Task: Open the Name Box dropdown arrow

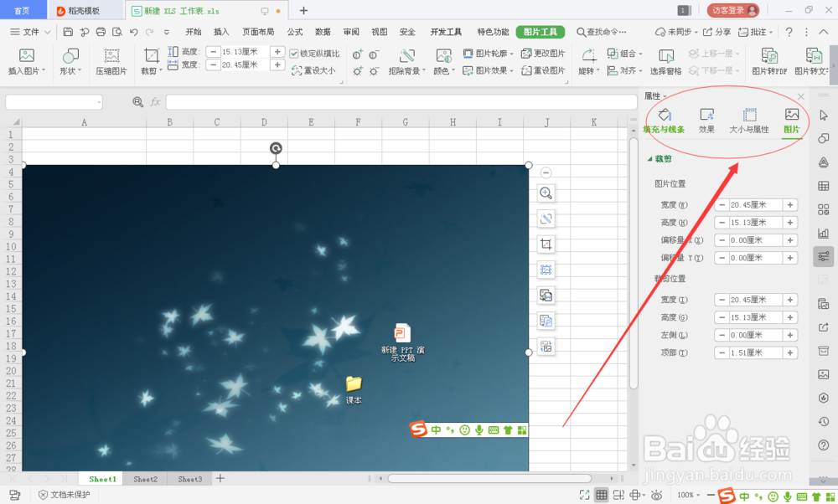Action: click(99, 102)
